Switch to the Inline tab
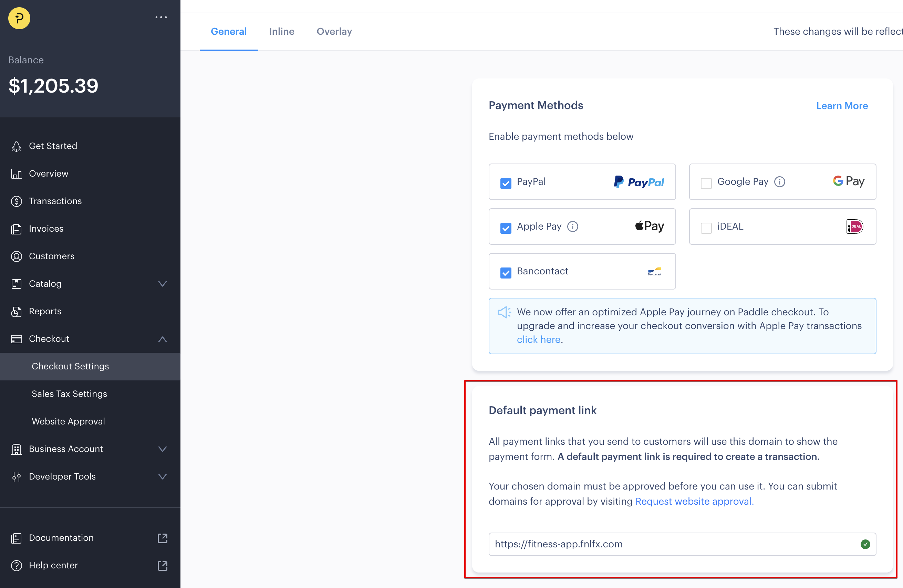The image size is (903, 588). tap(281, 31)
